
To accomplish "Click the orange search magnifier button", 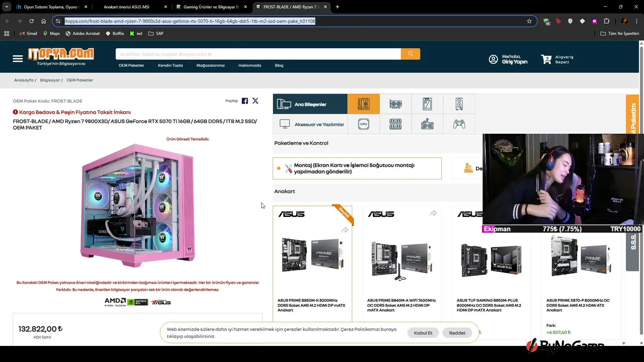I will point(411,54).
